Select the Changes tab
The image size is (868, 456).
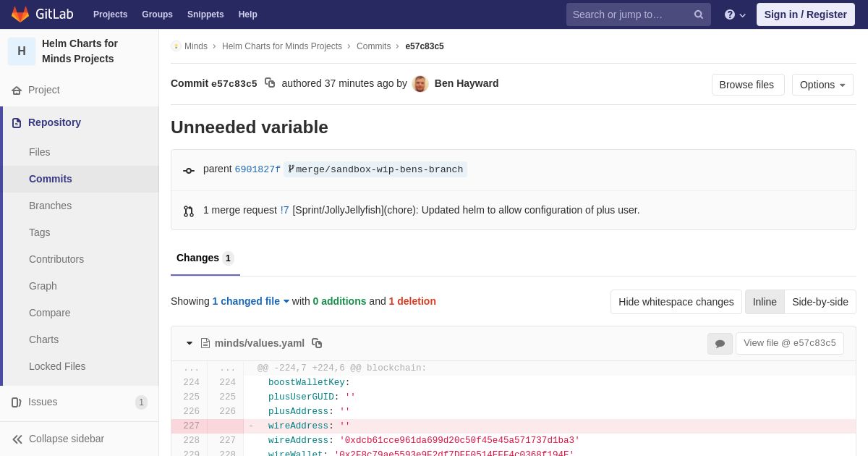coord(205,258)
